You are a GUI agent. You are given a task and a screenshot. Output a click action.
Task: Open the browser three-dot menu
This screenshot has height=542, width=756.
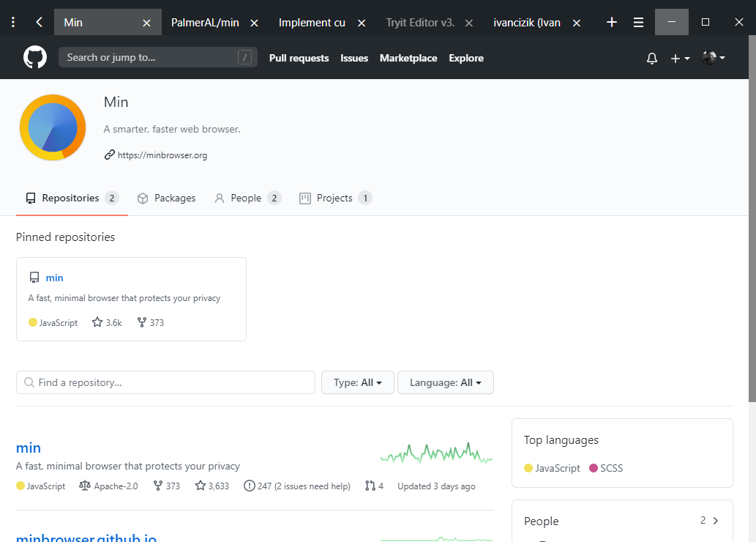(13, 22)
